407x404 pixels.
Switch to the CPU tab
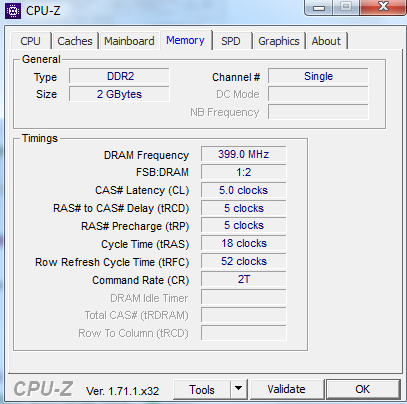tap(30, 41)
